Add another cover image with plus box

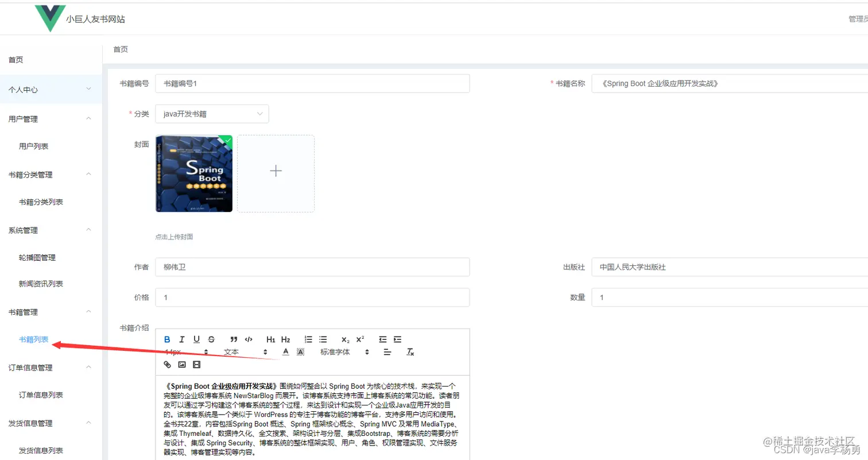pos(276,173)
